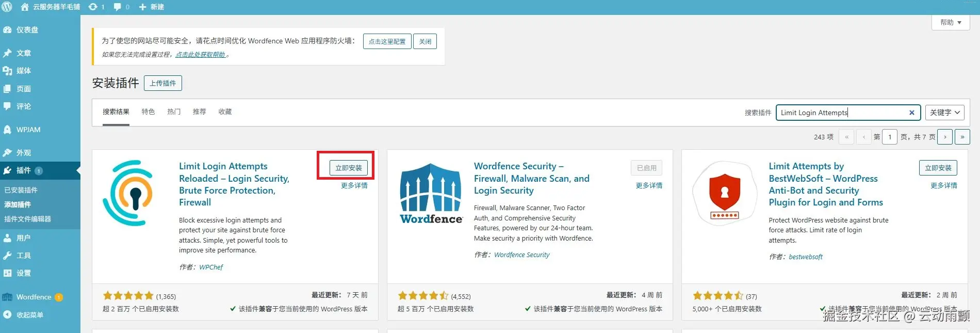980x333 pixels.
Task: Switch to the 推荐 tab
Action: (199, 112)
